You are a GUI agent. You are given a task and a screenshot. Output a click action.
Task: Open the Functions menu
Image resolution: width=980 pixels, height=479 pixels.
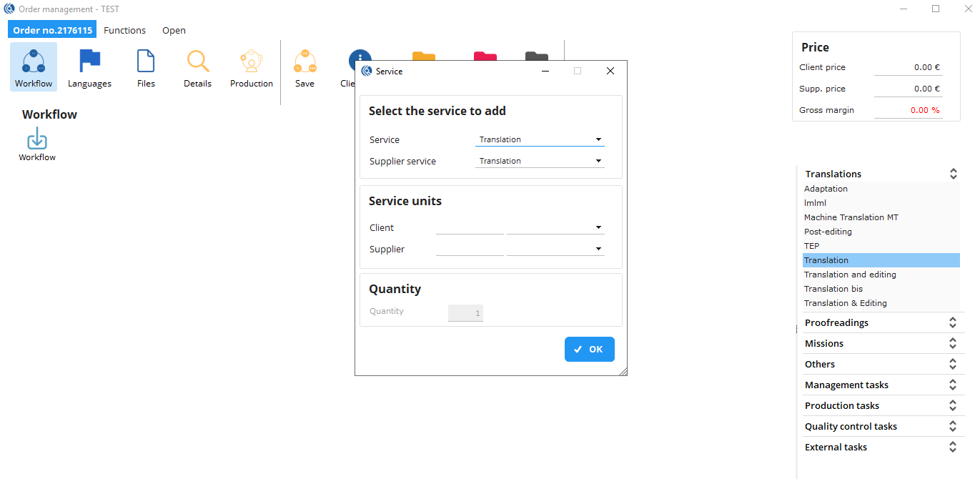click(124, 30)
